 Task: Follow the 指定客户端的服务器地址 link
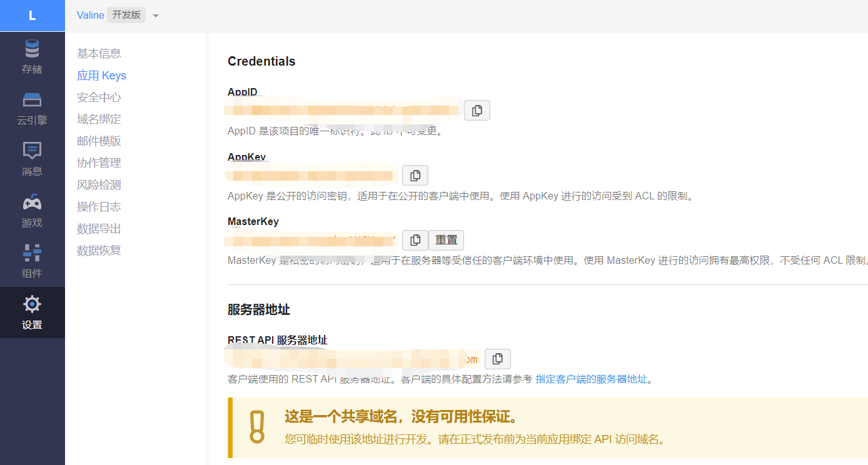coord(591,378)
